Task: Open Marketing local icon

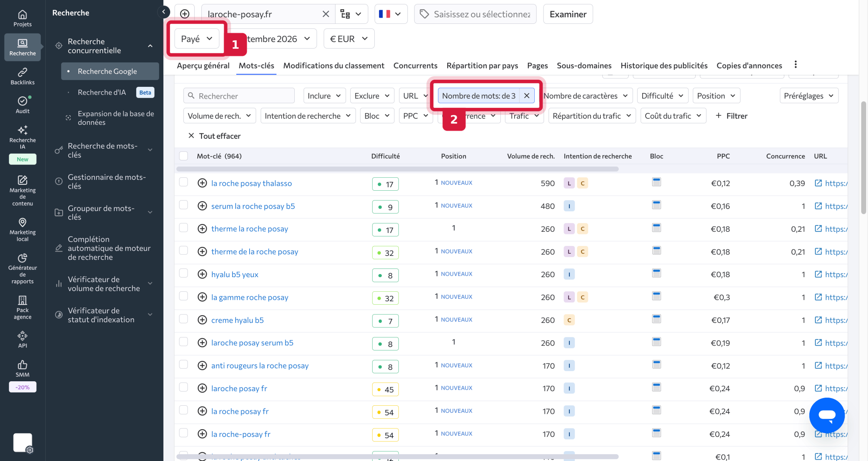Action: [x=22, y=230]
